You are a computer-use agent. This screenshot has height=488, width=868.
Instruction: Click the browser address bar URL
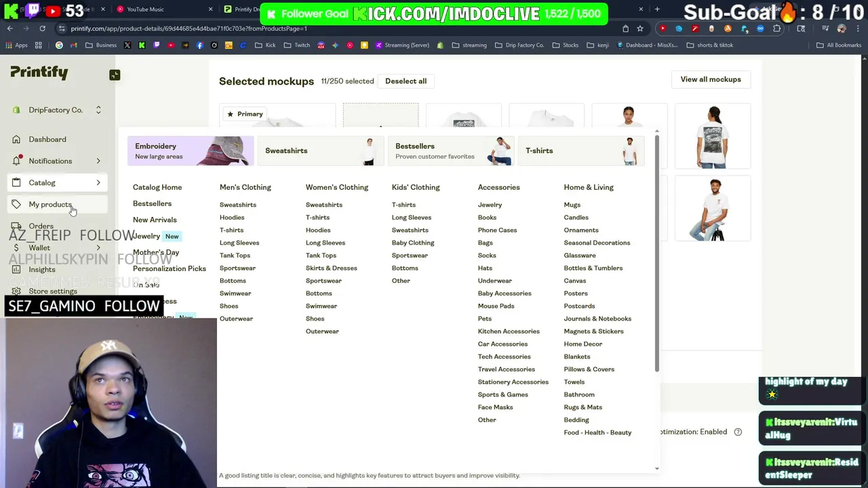(x=189, y=28)
